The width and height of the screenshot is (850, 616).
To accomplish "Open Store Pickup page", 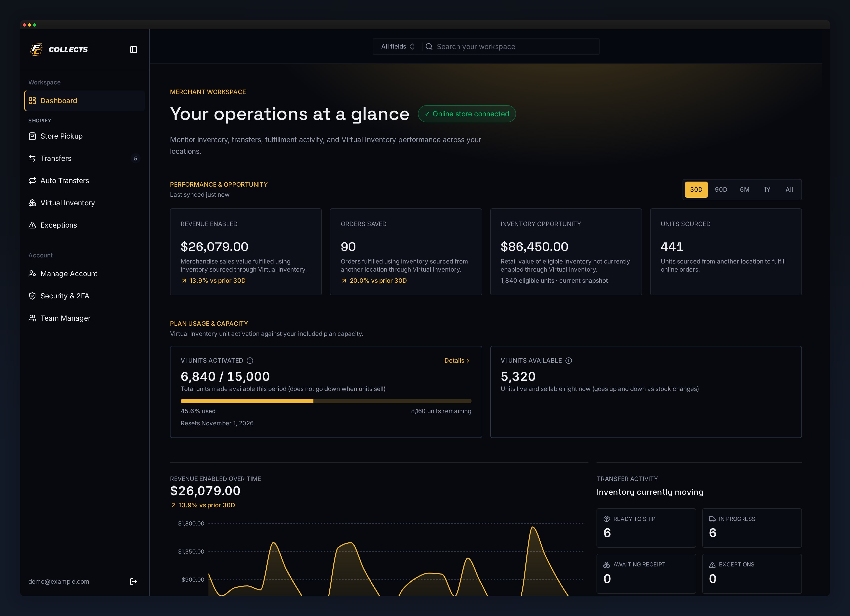I will [x=85, y=136].
